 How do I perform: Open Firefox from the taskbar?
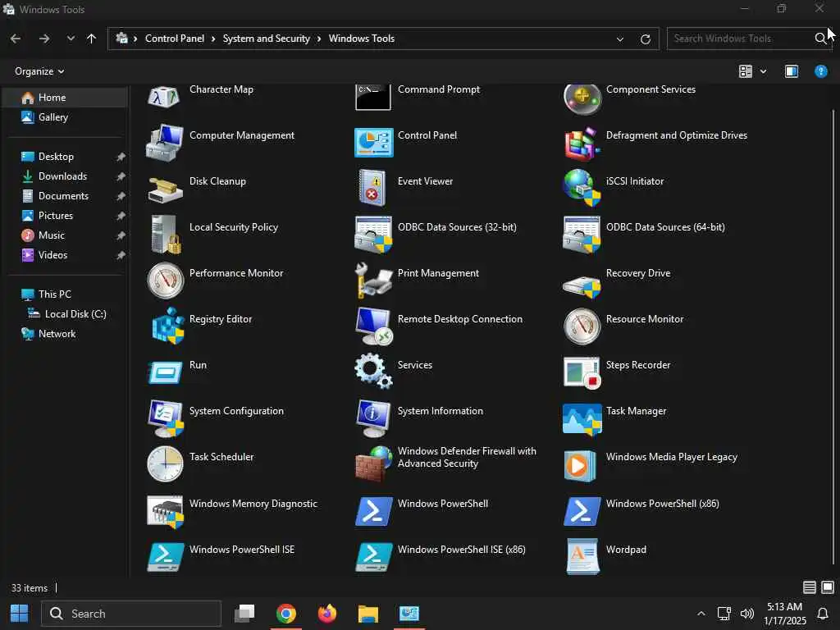(326, 614)
